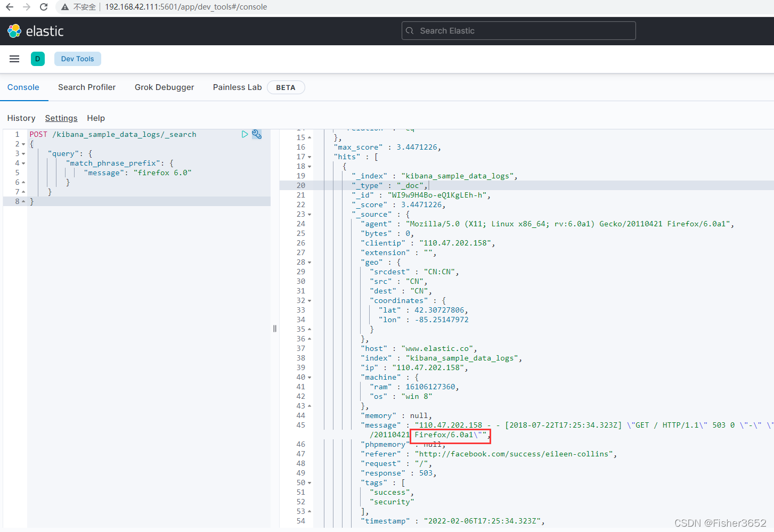This screenshot has width=774, height=532.
Task: Collapse coordinates fold arrow at line 32
Action: (309, 301)
